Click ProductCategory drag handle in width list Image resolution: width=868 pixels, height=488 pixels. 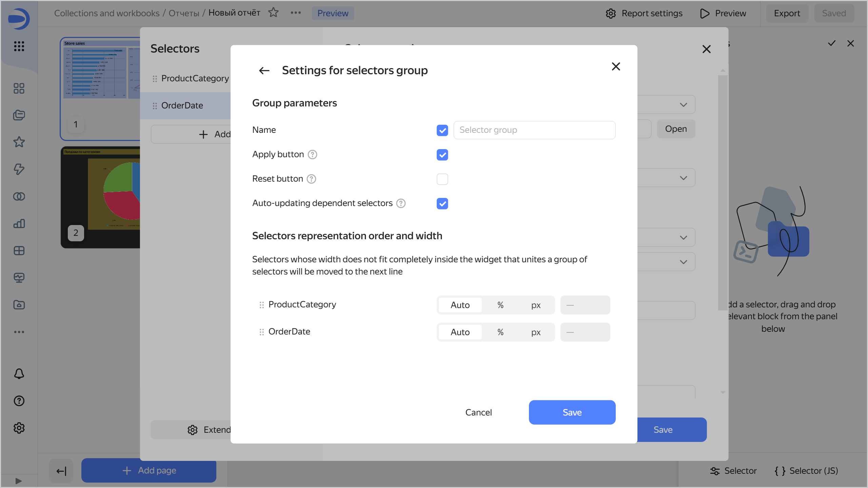coord(261,305)
